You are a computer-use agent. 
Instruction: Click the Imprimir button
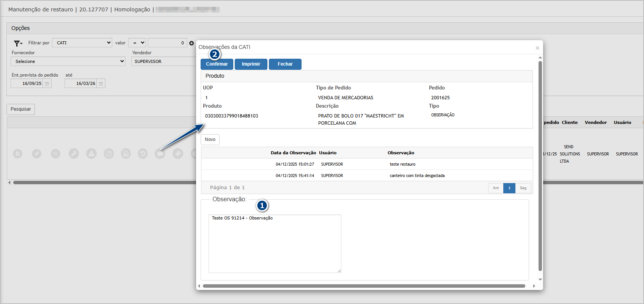click(251, 64)
